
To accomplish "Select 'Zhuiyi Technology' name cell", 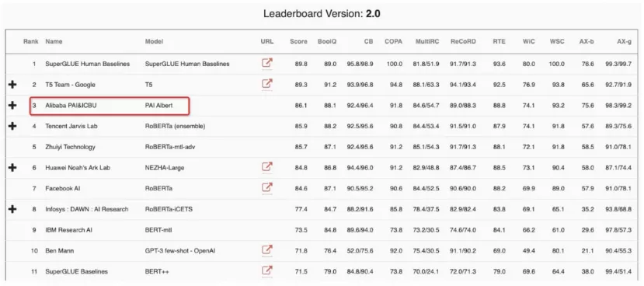I will click(x=70, y=147).
